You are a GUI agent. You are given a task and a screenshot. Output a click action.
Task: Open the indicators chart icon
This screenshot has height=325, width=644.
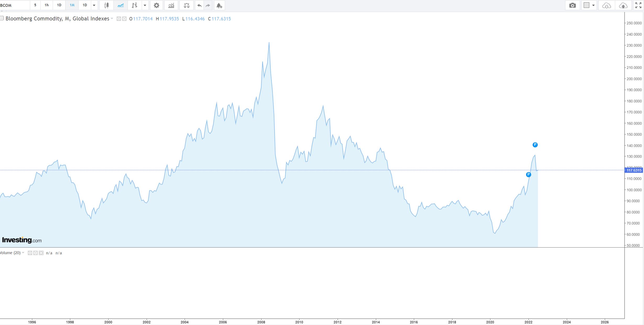[171, 5]
